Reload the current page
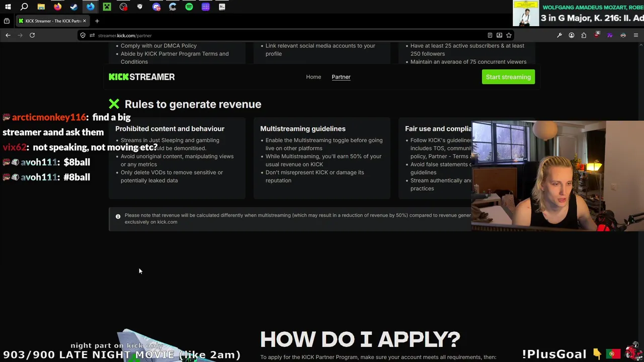The width and height of the screenshot is (644, 362). [32, 35]
